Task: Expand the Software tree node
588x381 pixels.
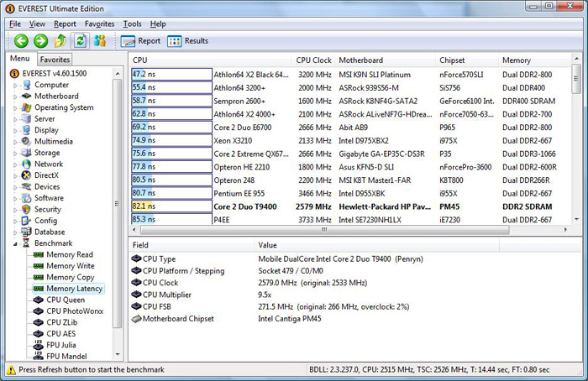Action: [x=16, y=199]
